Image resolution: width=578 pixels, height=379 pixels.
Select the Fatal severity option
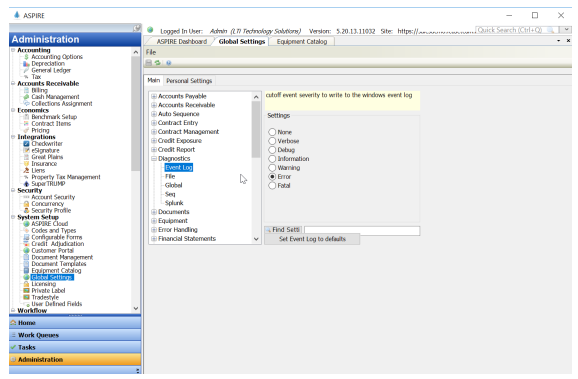coord(272,185)
